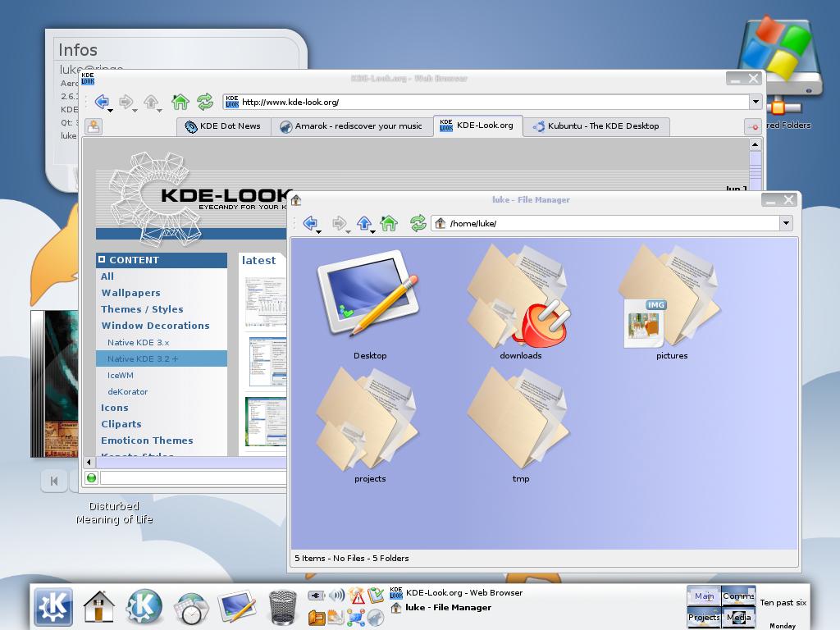Click the Web Browser vertical scroll up arrow
This screenshot has height=630, width=840.
pos(755,144)
